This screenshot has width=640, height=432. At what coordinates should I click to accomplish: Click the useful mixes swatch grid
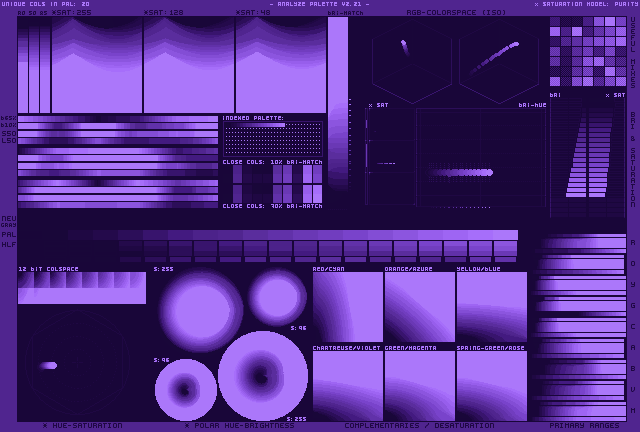click(x=587, y=52)
